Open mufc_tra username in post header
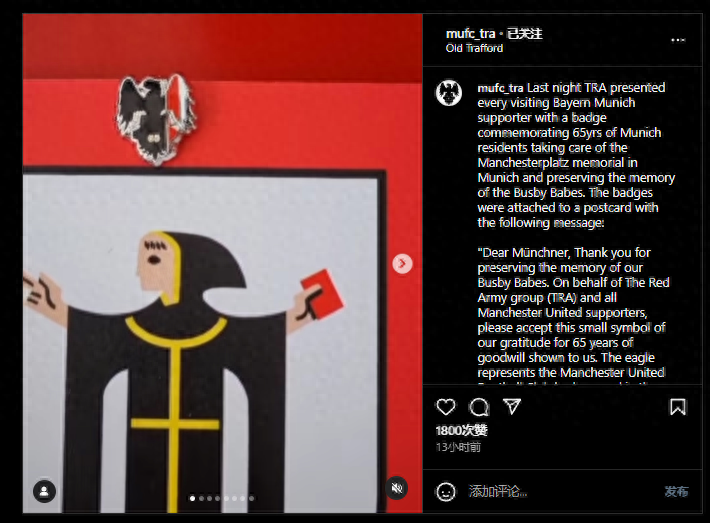Image resolution: width=710 pixels, height=523 pixels. tap(470, 34)
